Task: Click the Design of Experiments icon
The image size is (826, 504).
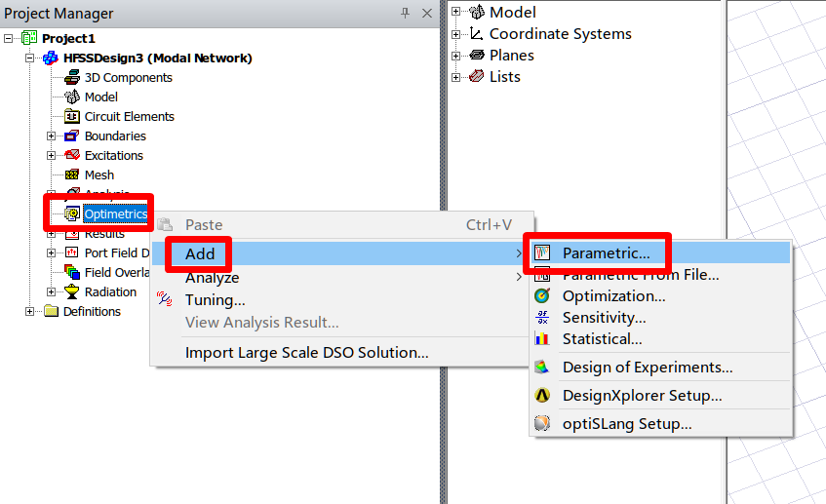Action: (542, 368)
